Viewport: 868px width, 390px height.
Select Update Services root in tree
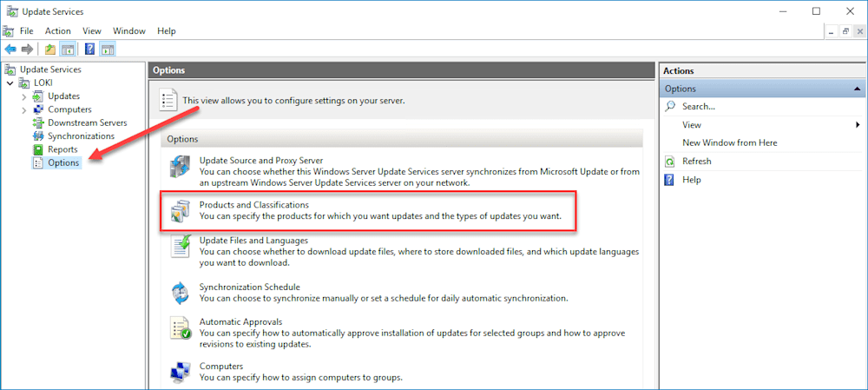(x=50, y=69)
